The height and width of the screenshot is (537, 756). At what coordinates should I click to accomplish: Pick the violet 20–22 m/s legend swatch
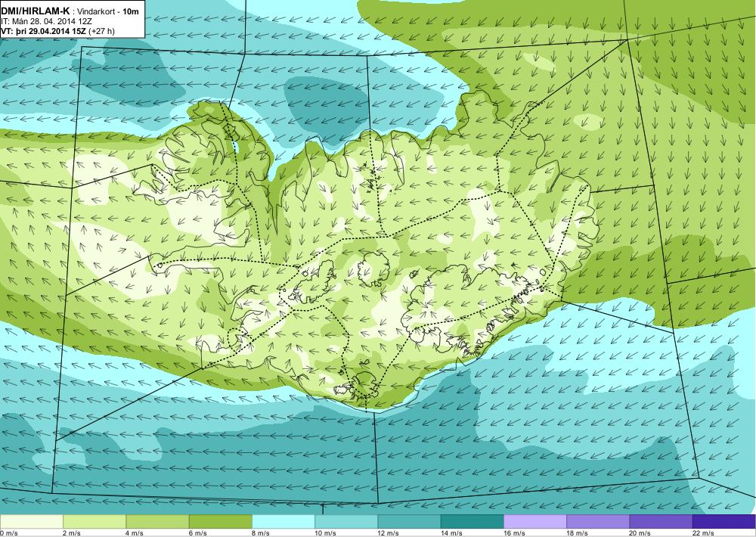661,522
